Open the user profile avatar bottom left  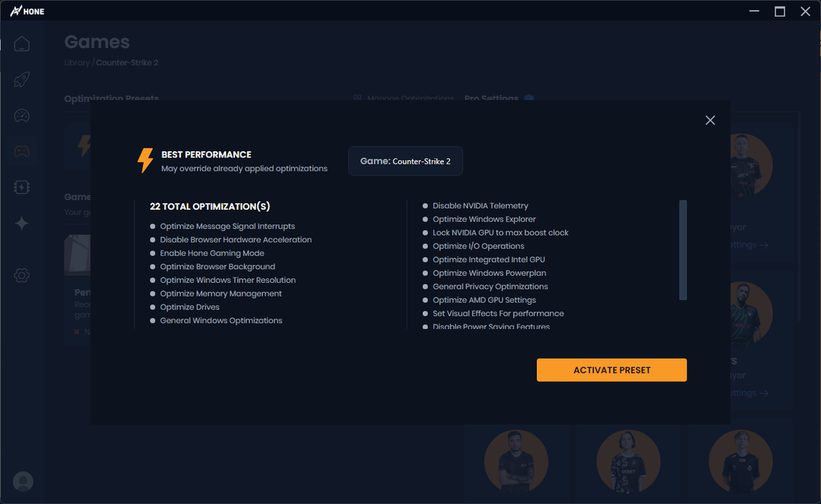pyautogui.click(x=23, y=481)
